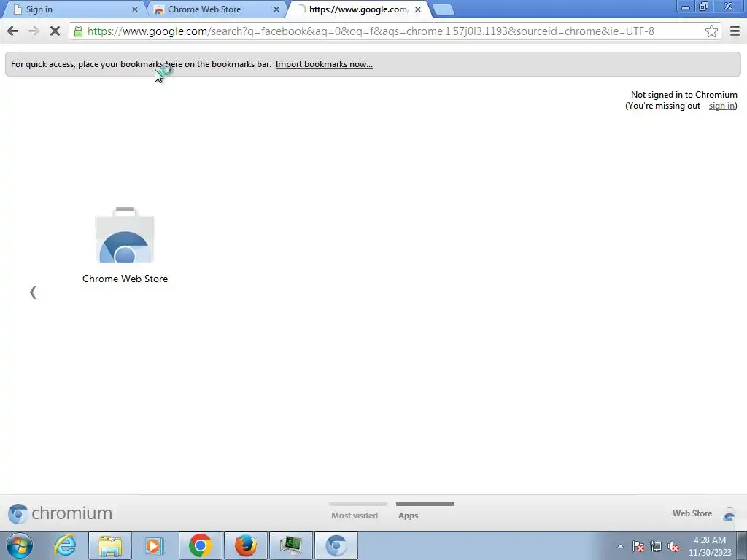Open the monitor application in taskbar

tap(290, 545)
